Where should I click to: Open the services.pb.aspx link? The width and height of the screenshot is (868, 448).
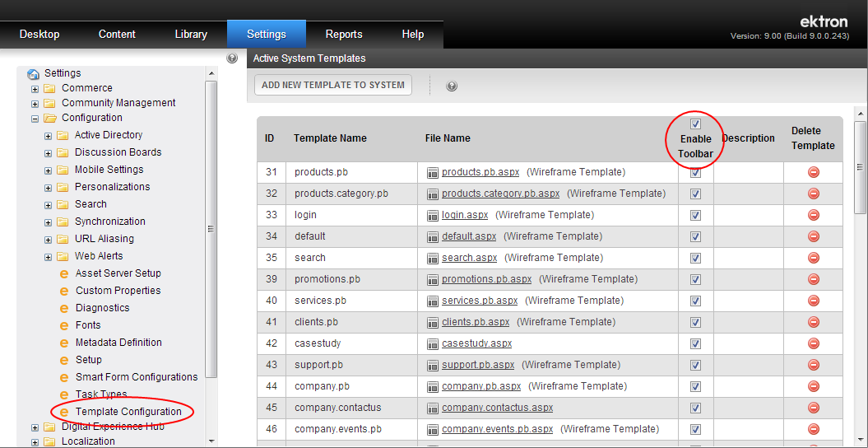coord(480,301)
